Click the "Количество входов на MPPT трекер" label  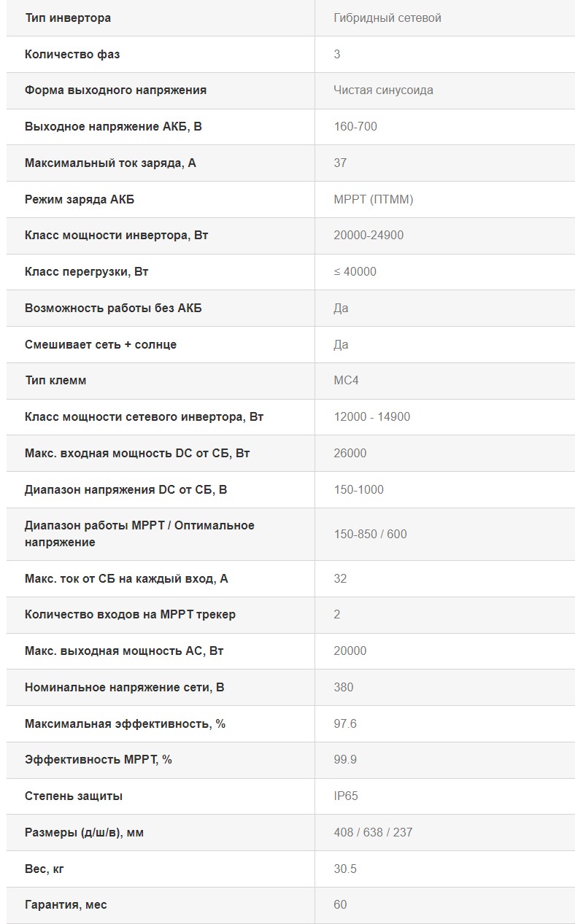(130, 615)
